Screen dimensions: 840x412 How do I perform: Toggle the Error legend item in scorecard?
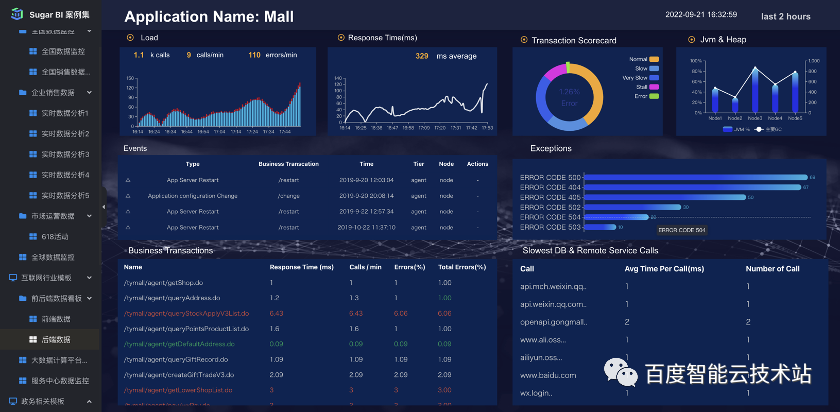tap(647, 96)
